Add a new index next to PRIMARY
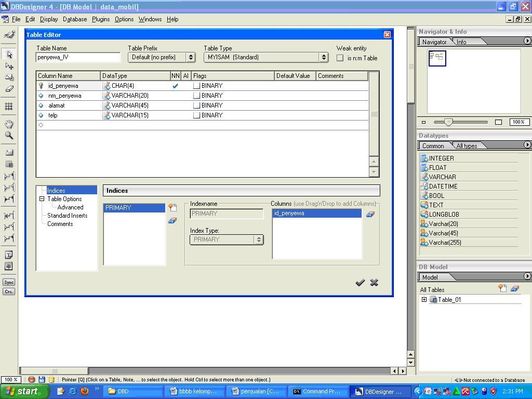Image resolution: width=532 pixels, height=399 pixels. [x=172, y=207]
